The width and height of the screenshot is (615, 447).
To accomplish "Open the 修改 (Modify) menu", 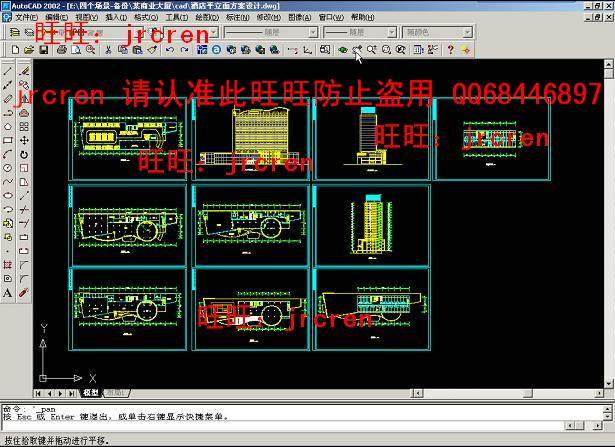I will (269, 17).
